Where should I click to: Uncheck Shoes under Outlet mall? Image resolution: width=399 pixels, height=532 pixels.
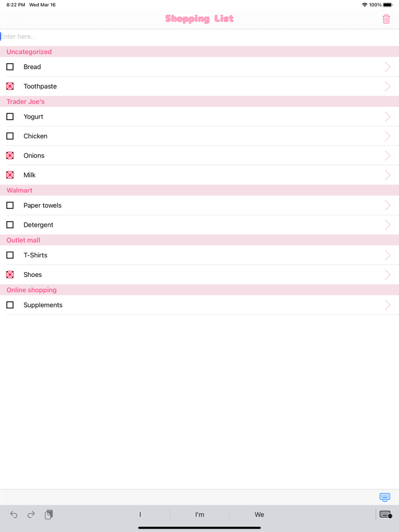click(x=10, y=274)
